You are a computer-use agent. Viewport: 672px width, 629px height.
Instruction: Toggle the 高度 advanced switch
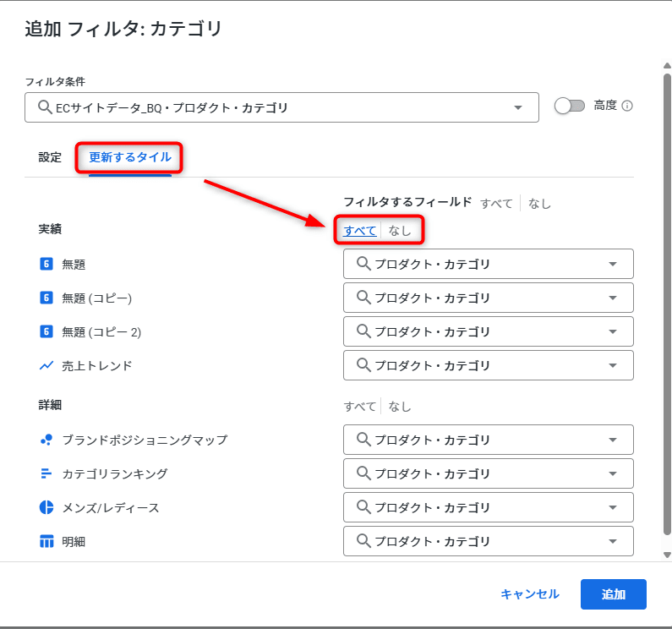(x=570, y=106)
